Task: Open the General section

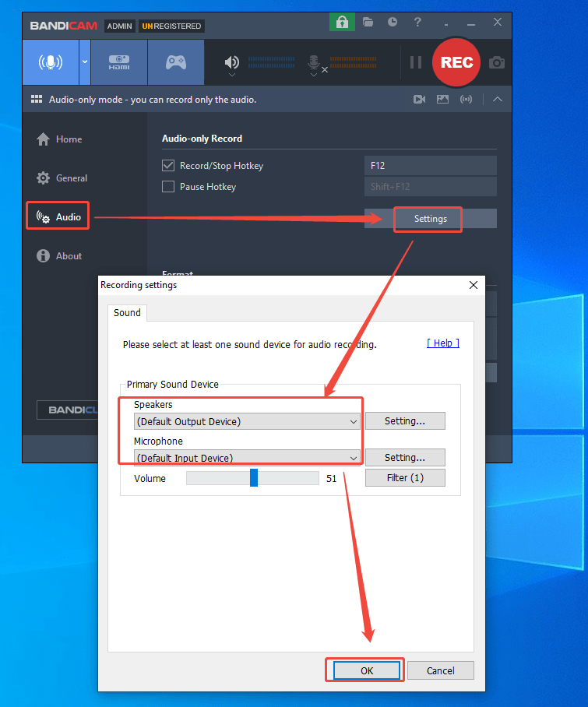Action: 62,178
